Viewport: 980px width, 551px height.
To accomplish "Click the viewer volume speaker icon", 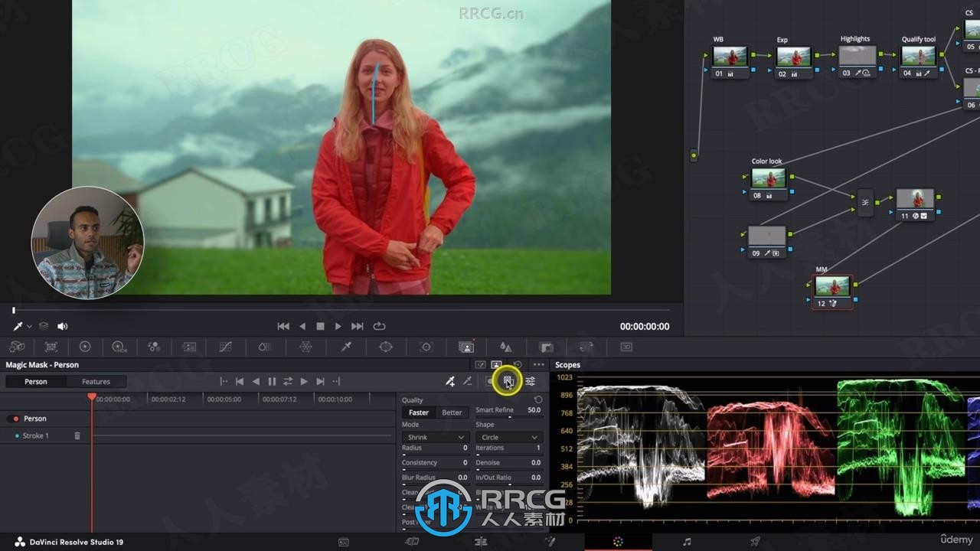I will 62,326.
